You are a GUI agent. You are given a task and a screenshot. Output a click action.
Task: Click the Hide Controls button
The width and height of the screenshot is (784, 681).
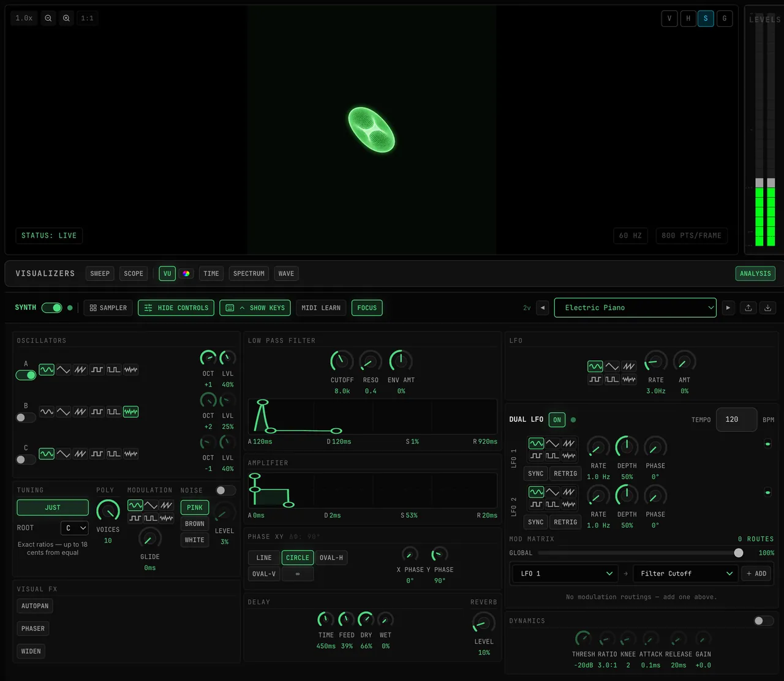(176, 308)
